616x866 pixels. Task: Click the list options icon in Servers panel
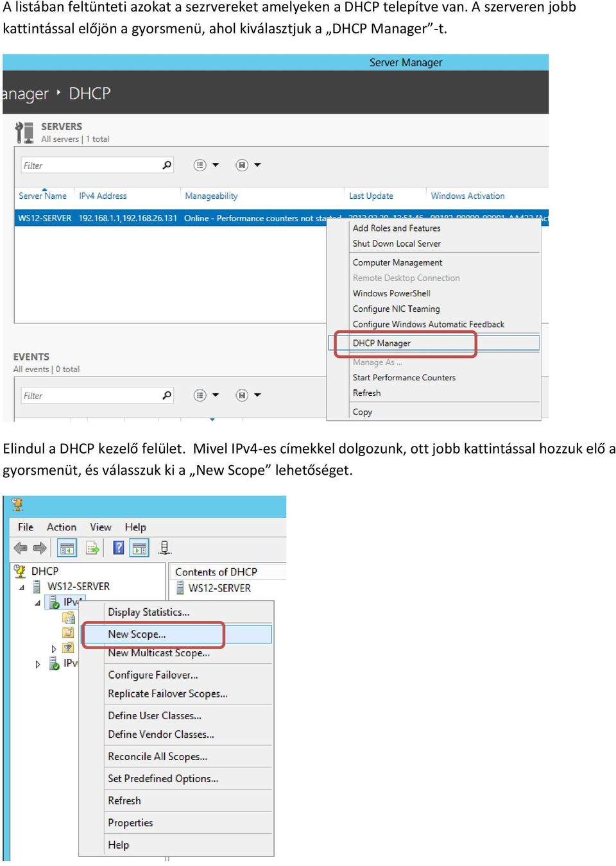tap(200, 165)
